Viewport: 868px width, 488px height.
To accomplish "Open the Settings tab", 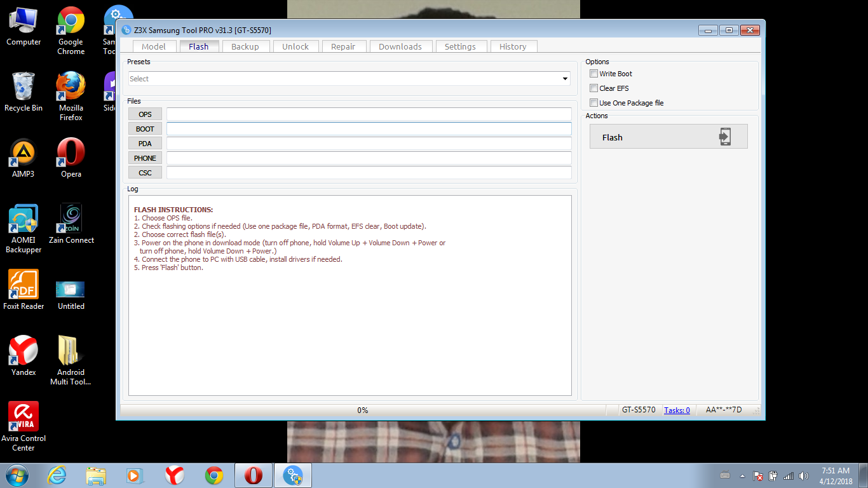I will click(x=460, y=46).
